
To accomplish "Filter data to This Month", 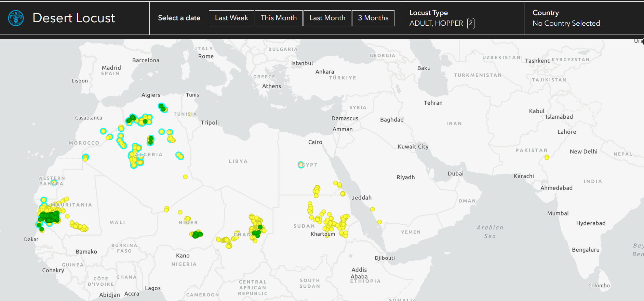I will tap(279, 18).
